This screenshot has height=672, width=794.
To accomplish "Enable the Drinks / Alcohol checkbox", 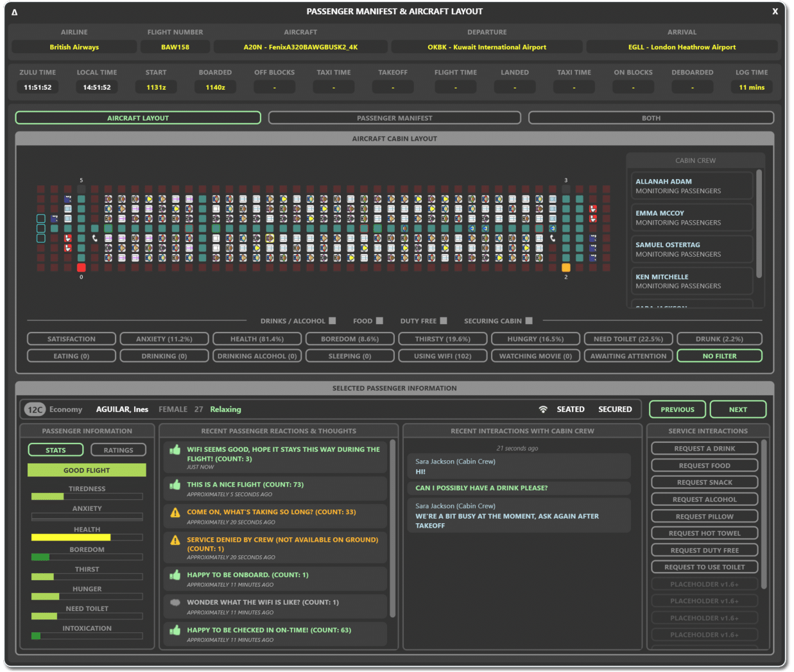I will click(x=332, y=321).
